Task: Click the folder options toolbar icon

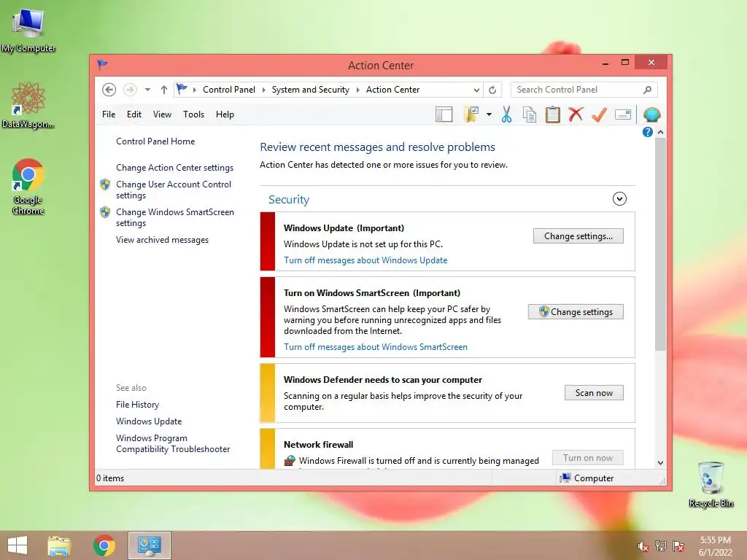Action: pyautogui.click(x=472, y=114)
